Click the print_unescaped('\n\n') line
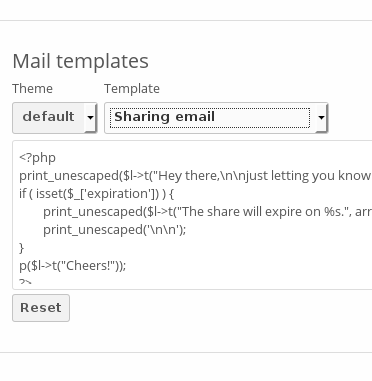372x381 pixels. tap(115, 230)
